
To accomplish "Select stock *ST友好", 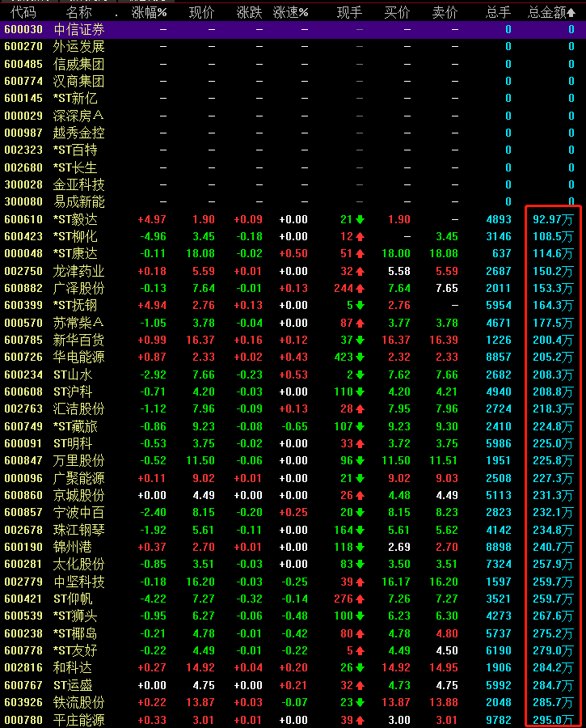I will (x=75, y=650).
